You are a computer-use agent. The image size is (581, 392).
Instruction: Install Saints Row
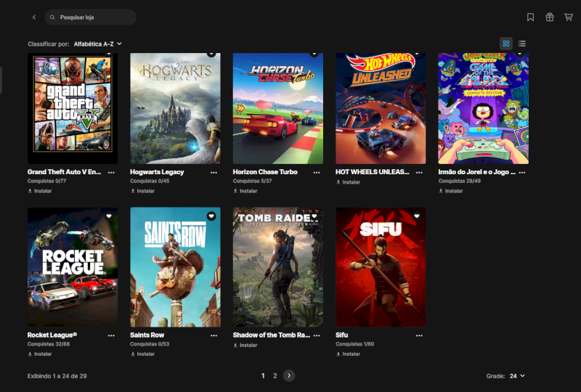click(142, 354)
